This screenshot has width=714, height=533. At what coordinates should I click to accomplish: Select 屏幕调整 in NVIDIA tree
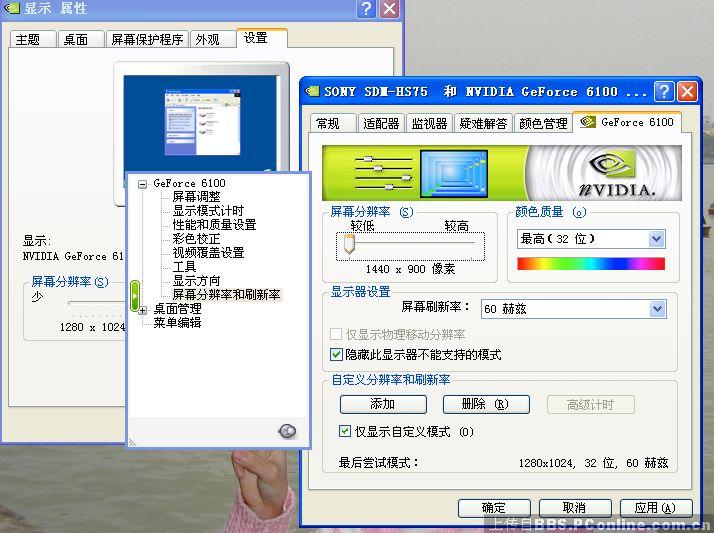point(196,197)
